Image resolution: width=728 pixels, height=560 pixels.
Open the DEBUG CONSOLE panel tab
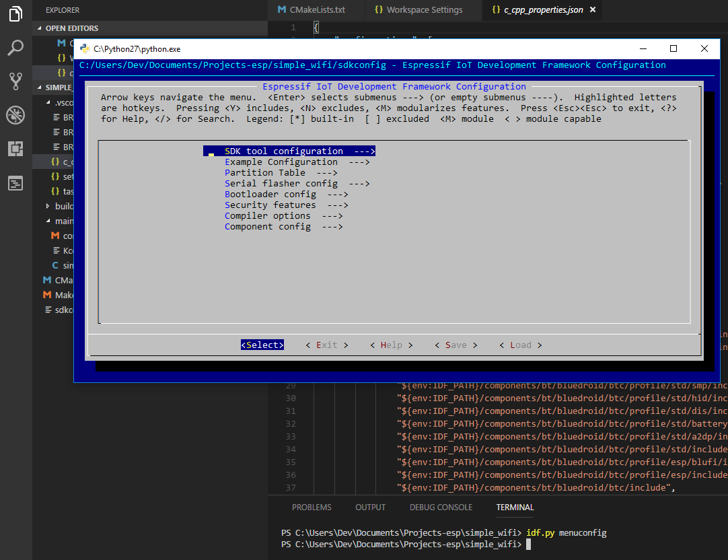pos(441,507)
